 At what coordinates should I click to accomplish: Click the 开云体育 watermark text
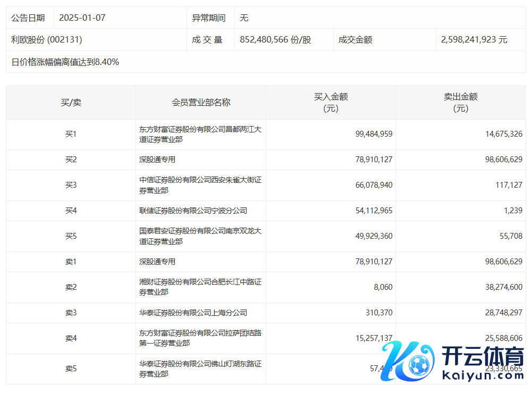click(x=483, y=355)
